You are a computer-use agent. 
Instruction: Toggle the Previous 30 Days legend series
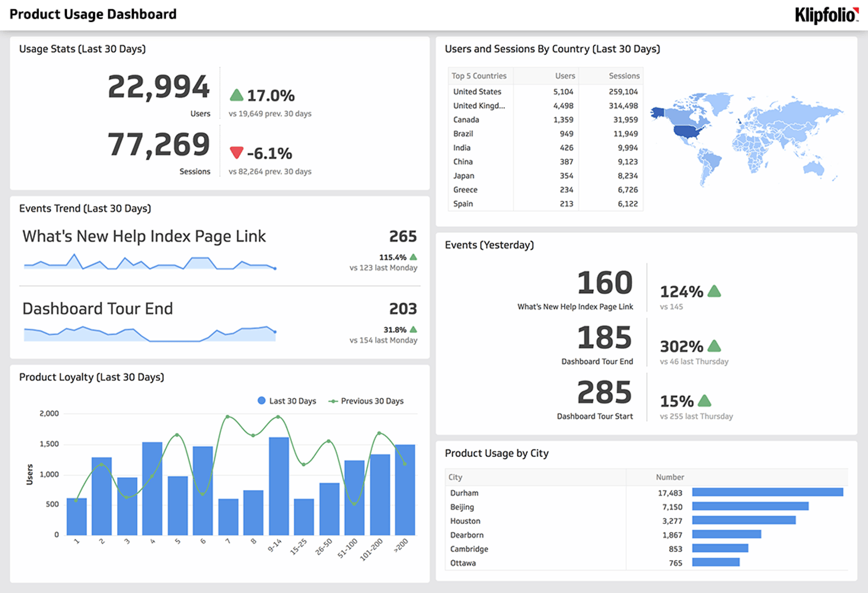click(366, 401)
